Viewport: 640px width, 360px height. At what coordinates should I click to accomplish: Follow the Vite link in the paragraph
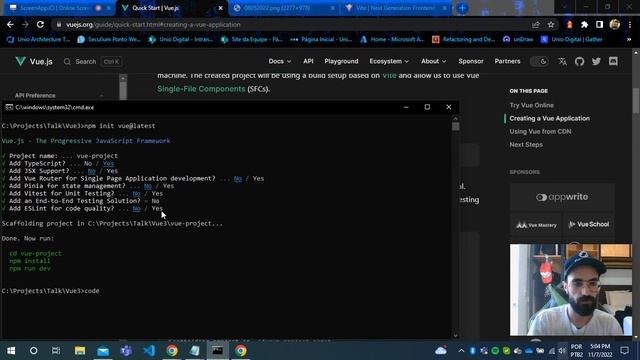coord(389,76)
